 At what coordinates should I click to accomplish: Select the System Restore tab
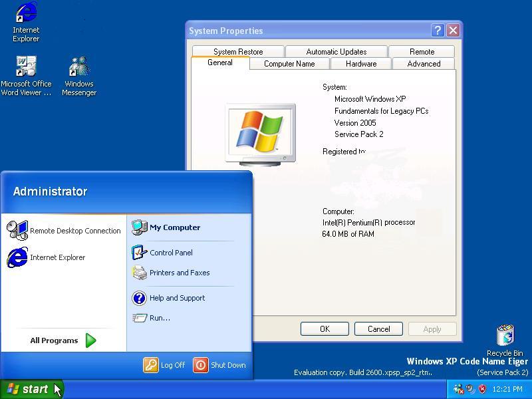pos(237,51)
